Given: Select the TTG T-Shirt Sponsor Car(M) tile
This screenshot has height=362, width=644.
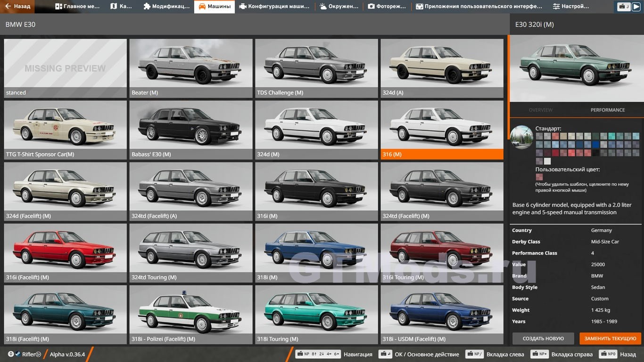Looking at the screenshot, I should (66, 130).
